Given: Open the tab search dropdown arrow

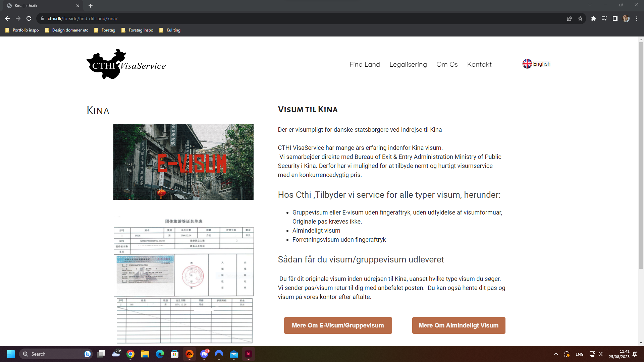Looking at the screenshot, I should point(590,5).
